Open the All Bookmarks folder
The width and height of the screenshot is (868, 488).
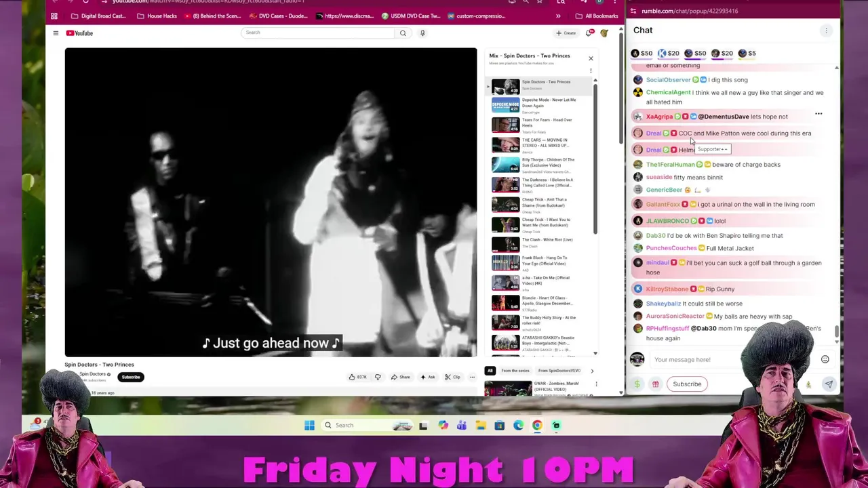597,16
